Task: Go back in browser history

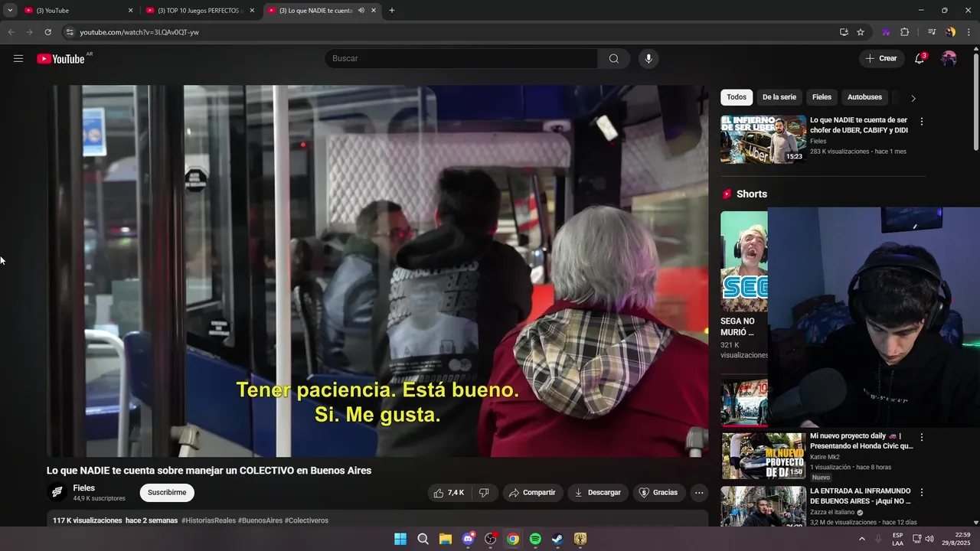Action: (x=11, y=32)
